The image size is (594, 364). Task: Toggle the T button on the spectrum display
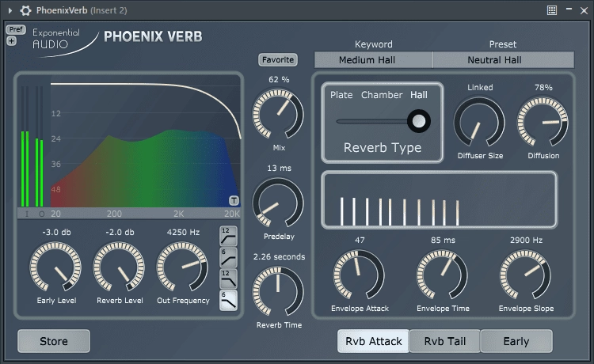[234, 200]
